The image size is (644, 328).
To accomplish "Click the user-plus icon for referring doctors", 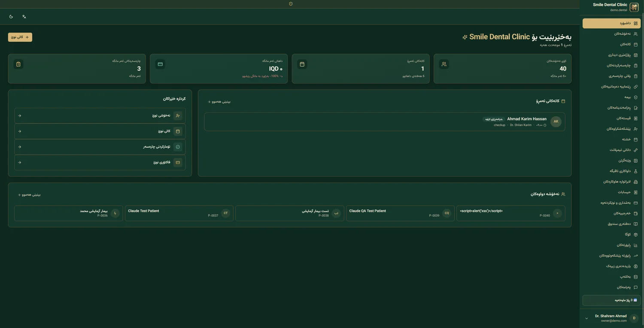I will point(636,129).
